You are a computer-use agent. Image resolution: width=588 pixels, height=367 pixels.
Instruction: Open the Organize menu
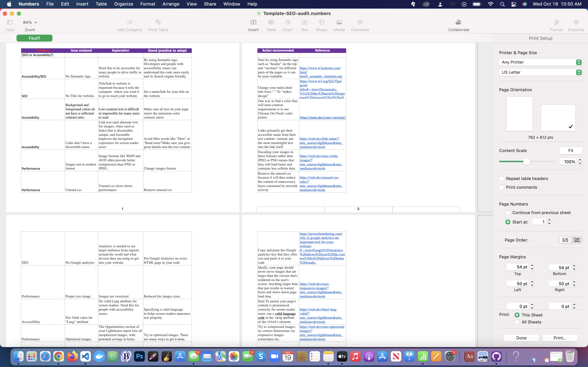coord(123,4)
